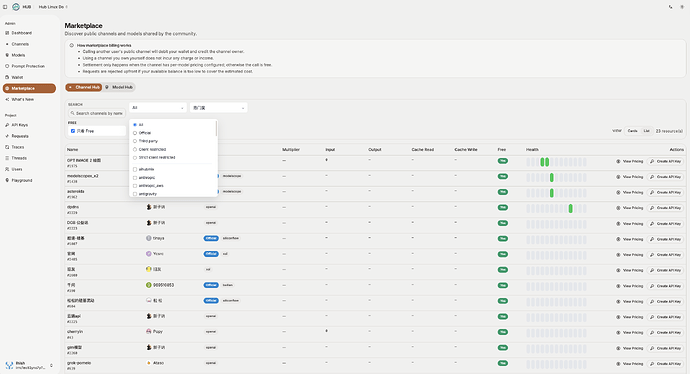Check the anthropic provider checkbox
The image size is (690, 374).
(135, 178)
